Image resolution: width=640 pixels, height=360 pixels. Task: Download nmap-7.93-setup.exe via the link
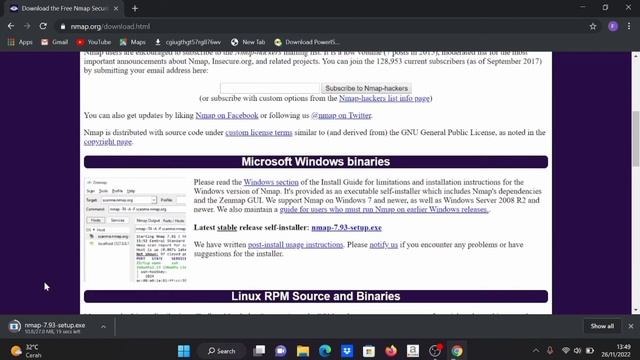point(346,228)
